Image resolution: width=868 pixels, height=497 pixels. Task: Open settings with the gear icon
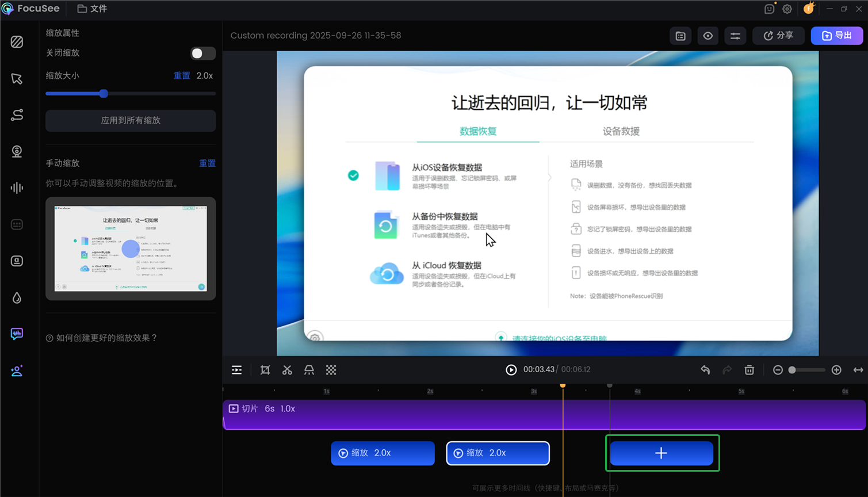[787, 9]
